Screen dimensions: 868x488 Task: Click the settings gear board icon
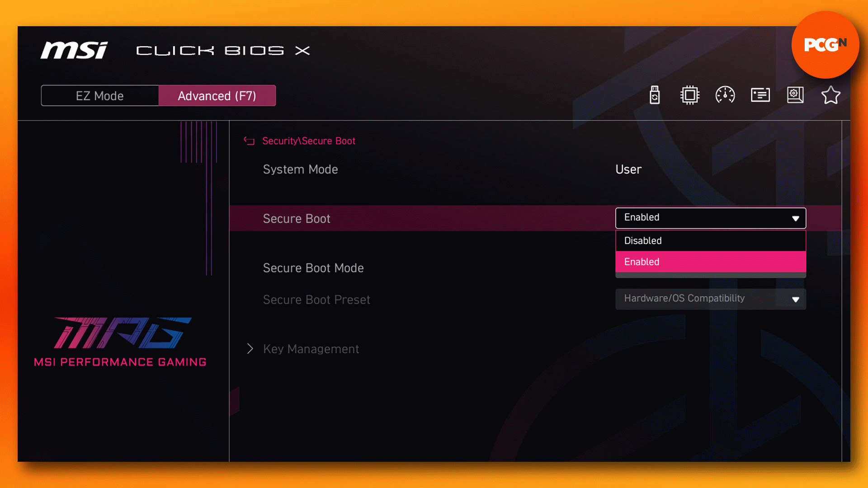click(x=795, y=95)
